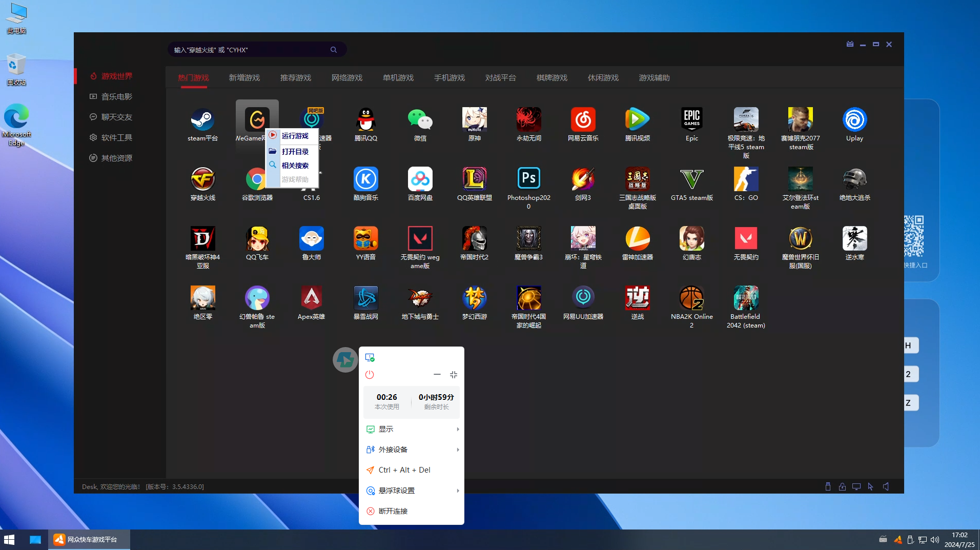Open 音乐电影 in the sidebar
This screenshot has width=980, height=550.
[111, 96]
